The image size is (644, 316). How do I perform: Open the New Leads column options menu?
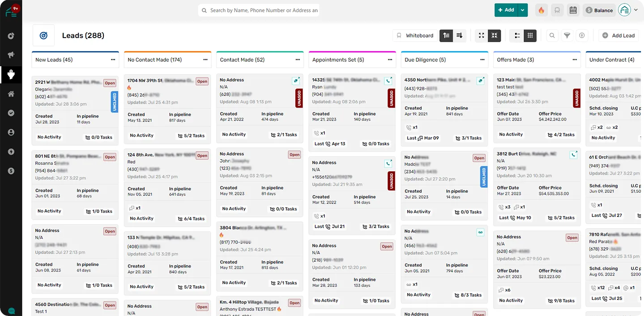(113, 60)
